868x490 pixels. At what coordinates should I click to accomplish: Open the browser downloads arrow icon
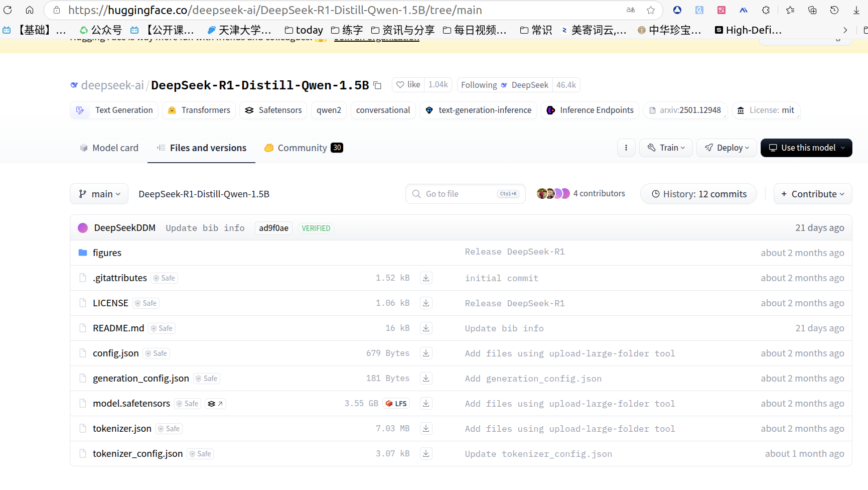coord(856,10)
